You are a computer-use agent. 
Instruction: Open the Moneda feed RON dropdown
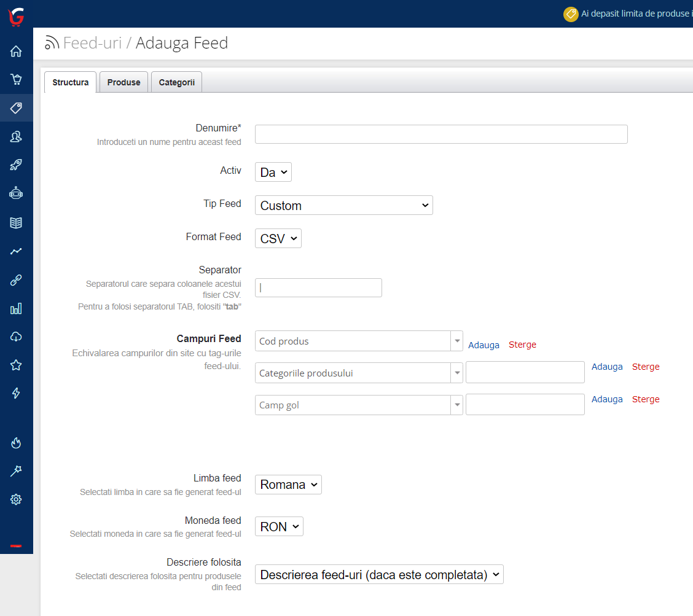[279, 527]
